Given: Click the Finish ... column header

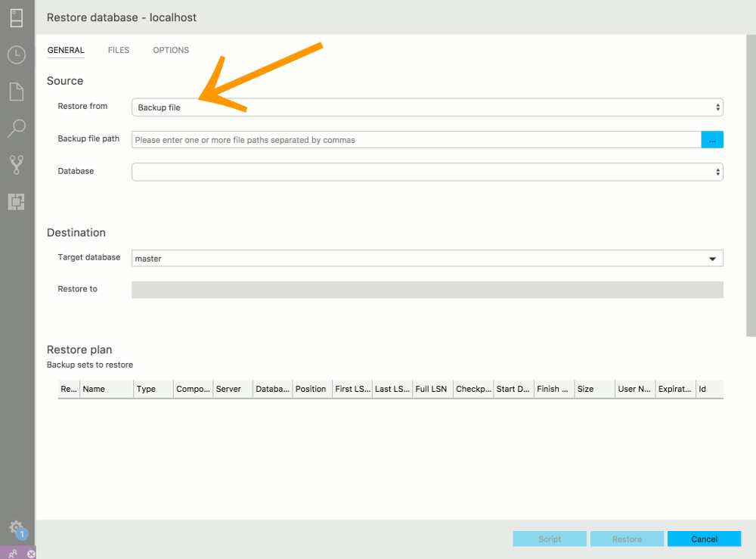Looking at the screenshot, I should coord(554,389).
